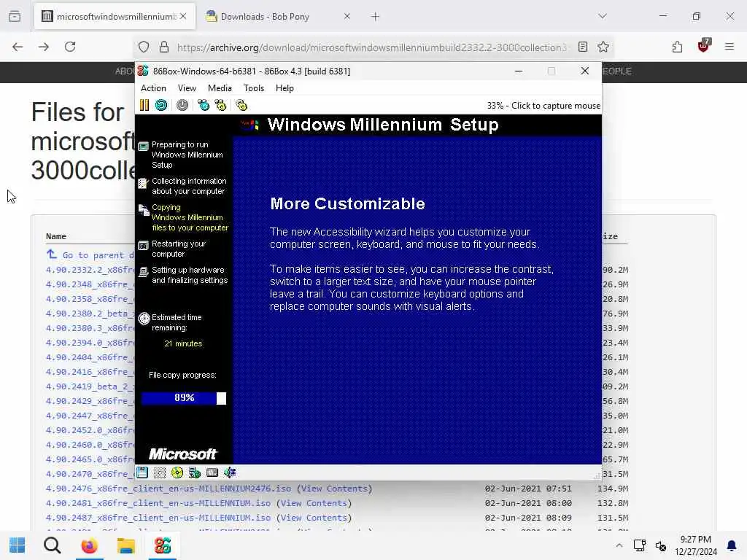Viewport: 747px width, 560px height.
Task: Open the Firefox extensions puzzle icon
Action: 677,47
